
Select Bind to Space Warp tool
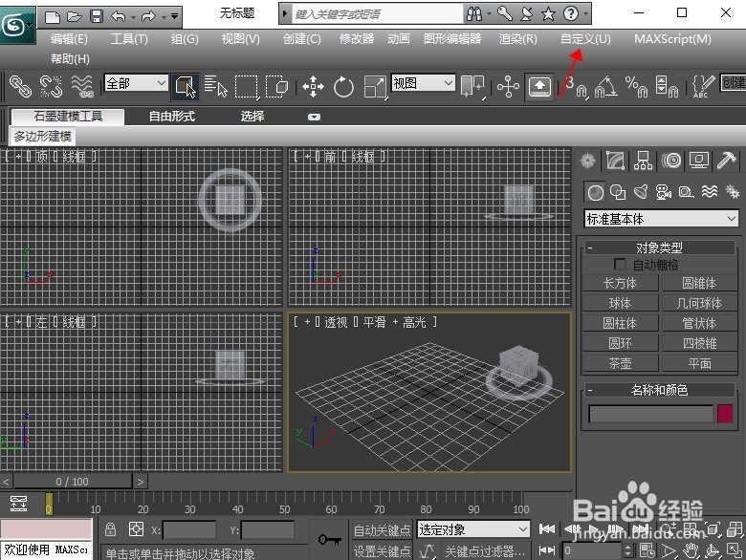tap(82, 87)
